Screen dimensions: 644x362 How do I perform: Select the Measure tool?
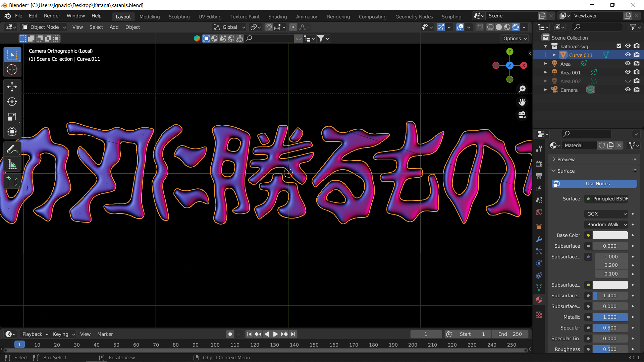pyautogui.click(x=12, y=164)
